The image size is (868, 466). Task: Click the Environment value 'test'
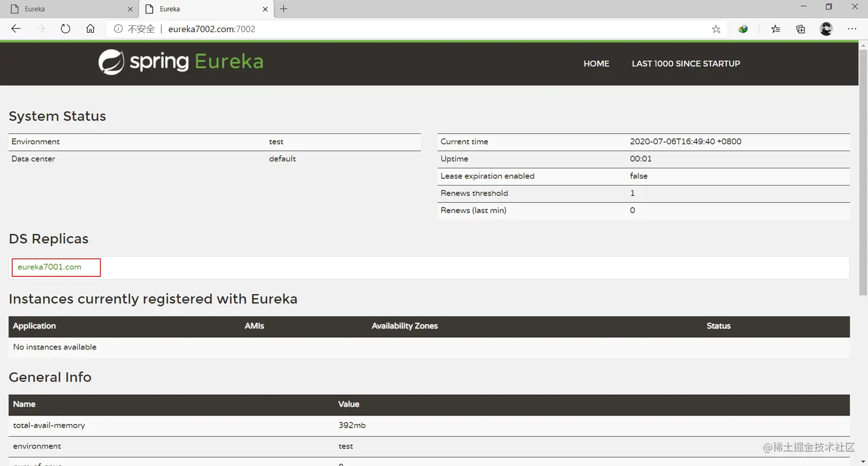[x=276, y=142]
